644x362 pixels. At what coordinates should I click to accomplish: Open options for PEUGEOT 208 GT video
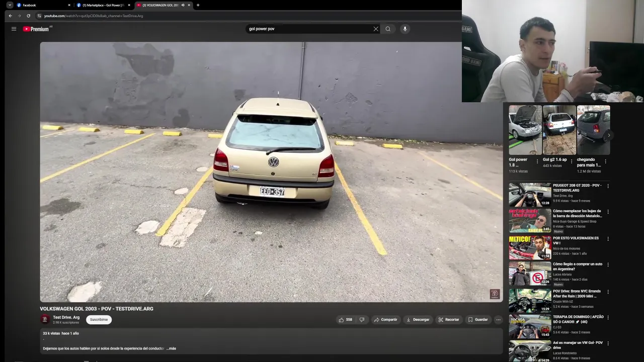(x=608, y=186)
